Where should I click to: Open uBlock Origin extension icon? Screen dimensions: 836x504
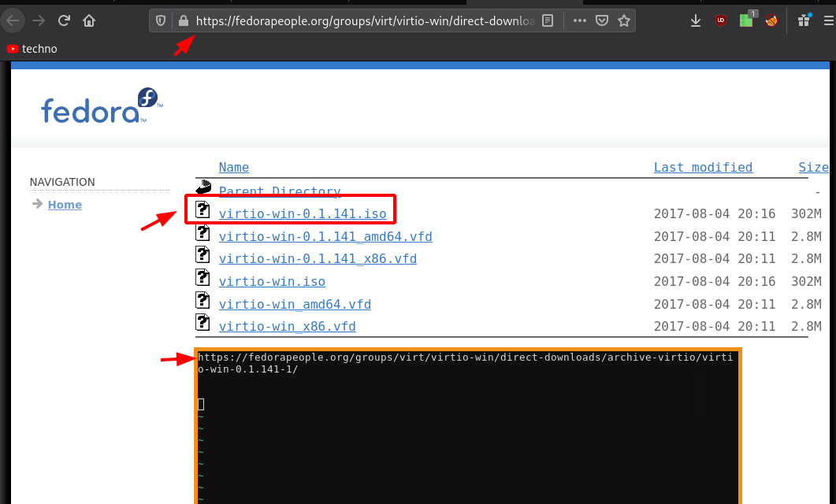click(x=721, y=20)
